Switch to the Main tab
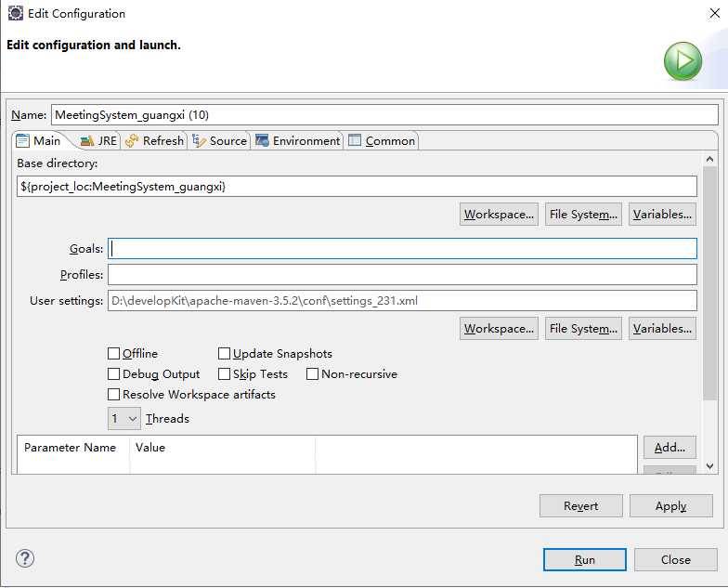728x588 pixels. pyautogui.click(x=40, y=141)
